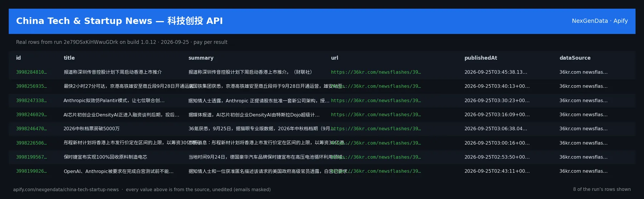Click timestamp 2026-09-25T03:06:38.04…
Viewport: 644px width, 199px height.
tap(496, 128)
